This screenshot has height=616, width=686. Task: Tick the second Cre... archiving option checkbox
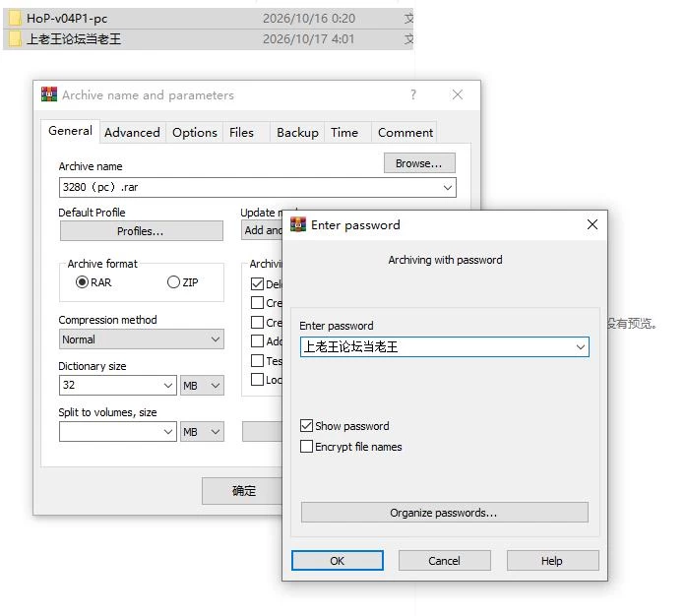tap(257, 323)
